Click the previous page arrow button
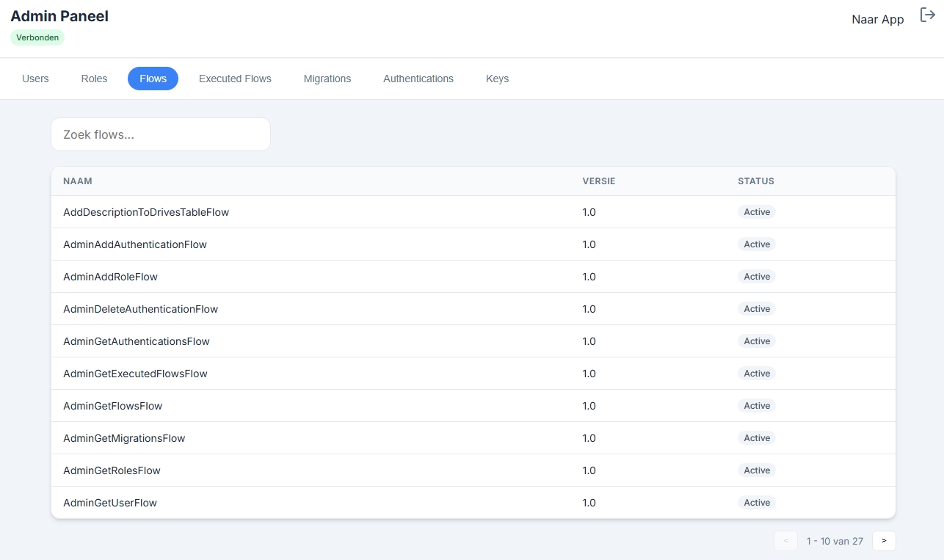The width and height of the screenshot is (944, 560). [785, 541]
